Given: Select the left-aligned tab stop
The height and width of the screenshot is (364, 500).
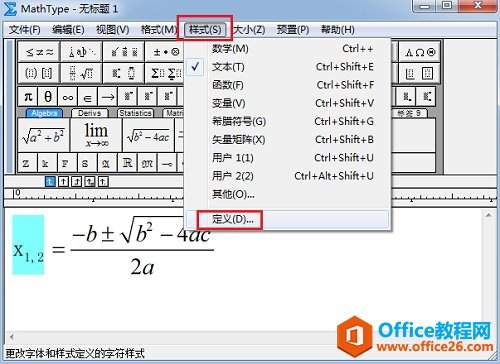Looking at the screenshot, I should click(50, 182).
